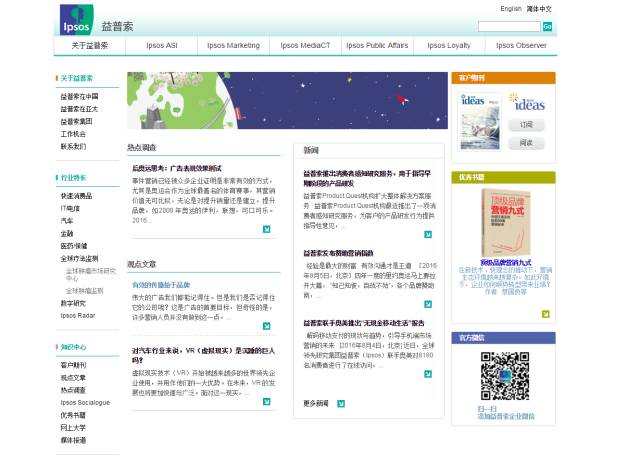The height and width of the screenshot is (473, 640).
Task: Open 客户期刊 link in 知识中心 sidebar
Action: pyautogui.click(x=73, y=365)
